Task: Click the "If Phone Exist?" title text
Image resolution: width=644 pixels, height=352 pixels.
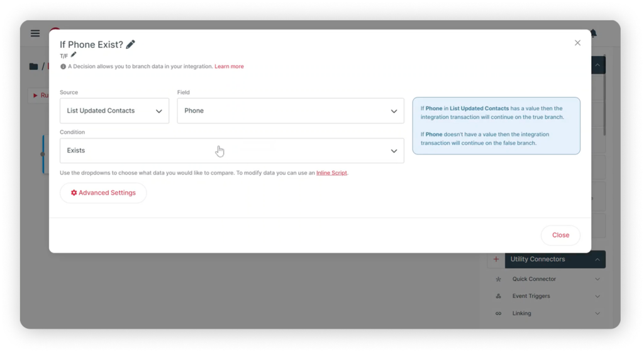Action: pyautogui.click(x=91, y=45)
